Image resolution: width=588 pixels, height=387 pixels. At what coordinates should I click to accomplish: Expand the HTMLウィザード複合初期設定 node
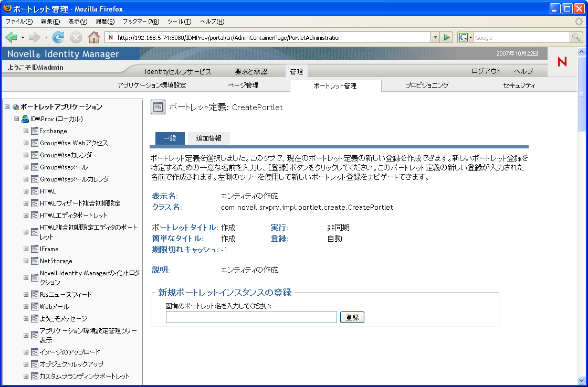click(x=26, y=203)
